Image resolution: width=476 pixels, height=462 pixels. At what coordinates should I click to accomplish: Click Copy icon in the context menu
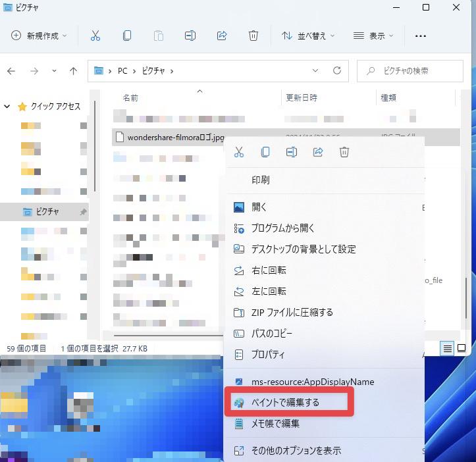(265, 152)
